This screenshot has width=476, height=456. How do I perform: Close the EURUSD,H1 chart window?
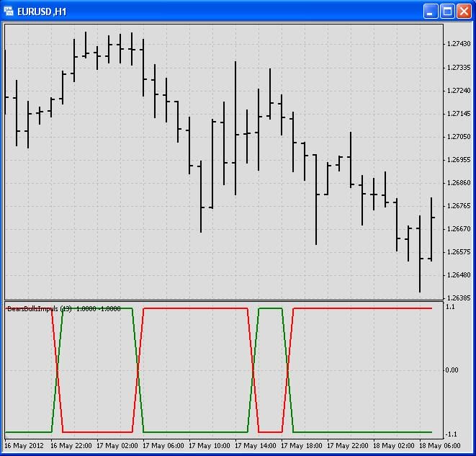tap(464, 11)
